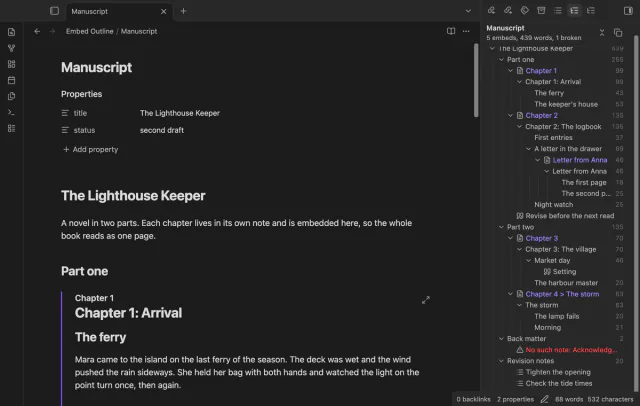
Task: Collapse the Chapter 2 embed node
Action: [x=510, y=115]
